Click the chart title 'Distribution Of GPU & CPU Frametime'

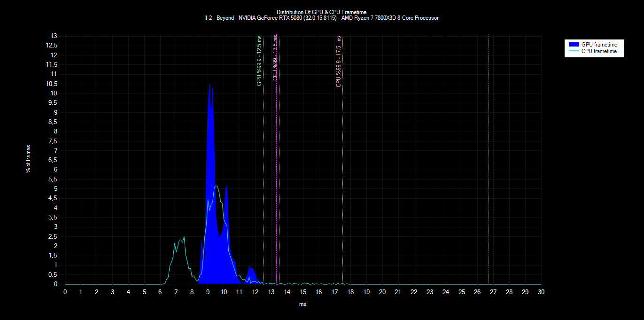point(321,12)
